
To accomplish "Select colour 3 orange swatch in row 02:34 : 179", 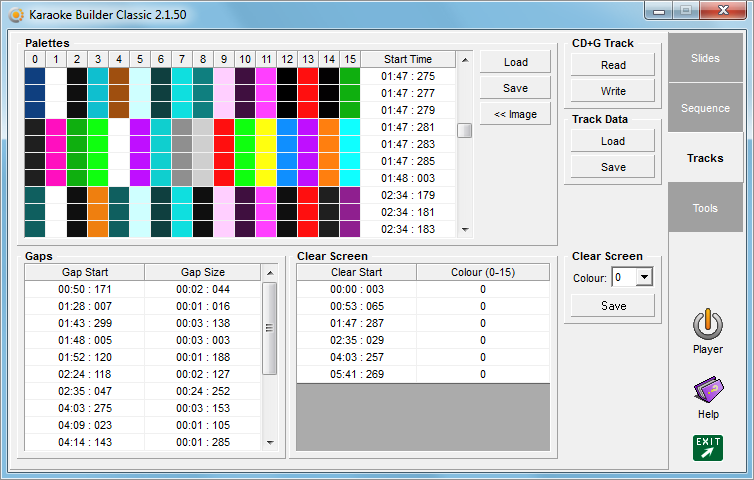I will coord(98,195).
